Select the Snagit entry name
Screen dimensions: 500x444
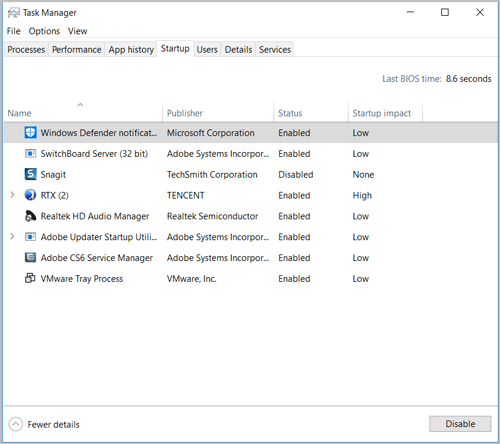pyautogui.click(x=53, y=174)
